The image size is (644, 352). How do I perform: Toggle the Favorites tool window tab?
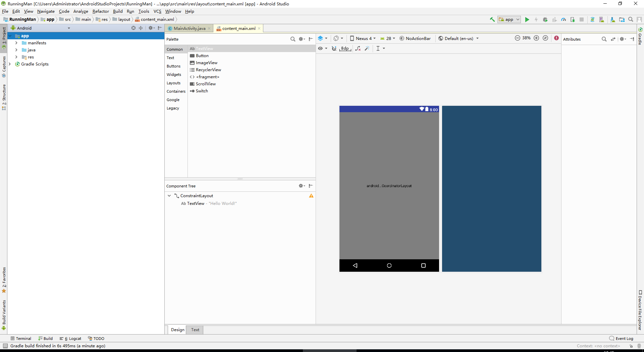(4, 280)
